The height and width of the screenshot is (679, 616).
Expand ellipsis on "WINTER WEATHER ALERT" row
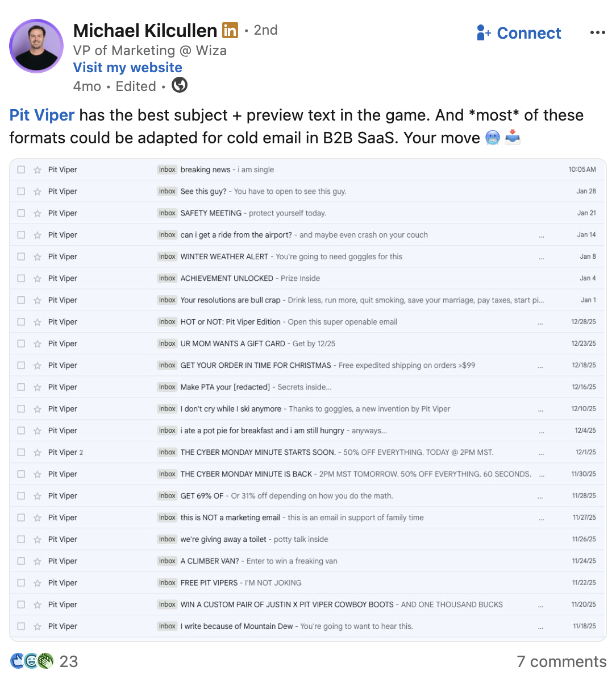pyautogui.click(x=541, y=258)
